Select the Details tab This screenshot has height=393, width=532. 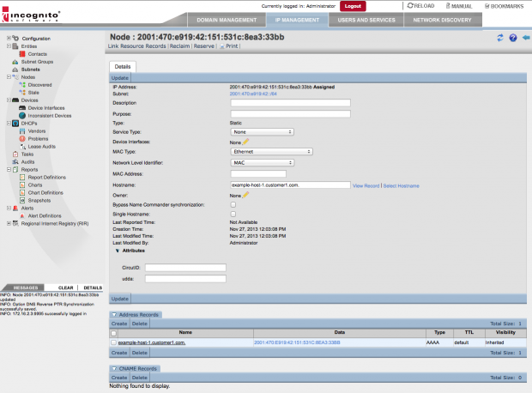123,67
